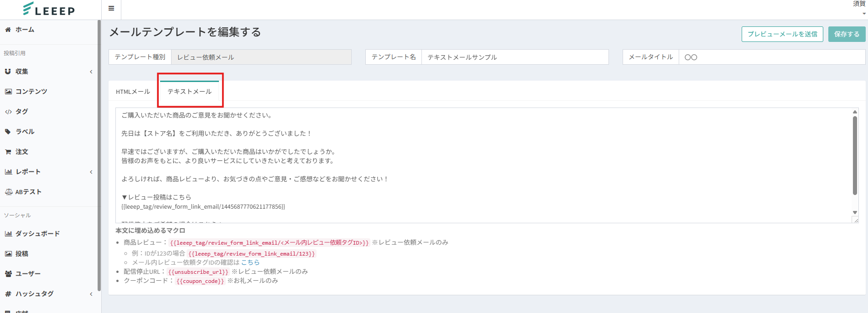Expand the レポート submenu chevron
This screenshot has width=868, height=313.
(x=91, y=172)
